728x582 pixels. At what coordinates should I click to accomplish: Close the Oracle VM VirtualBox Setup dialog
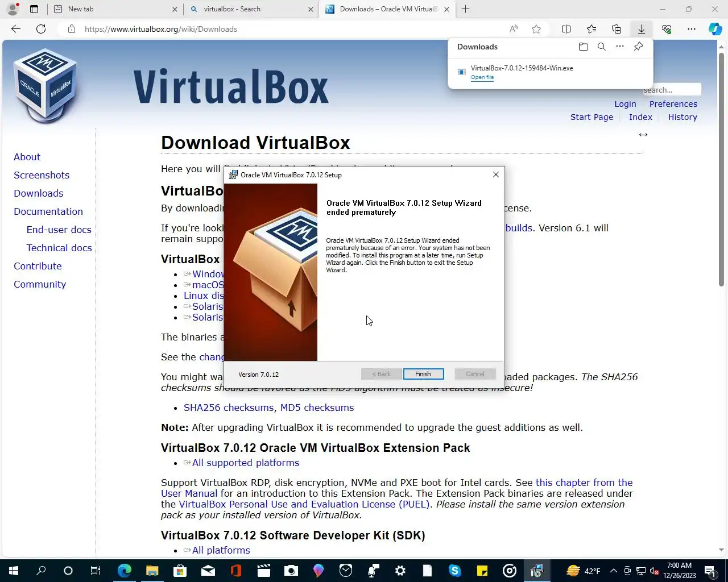495,174
